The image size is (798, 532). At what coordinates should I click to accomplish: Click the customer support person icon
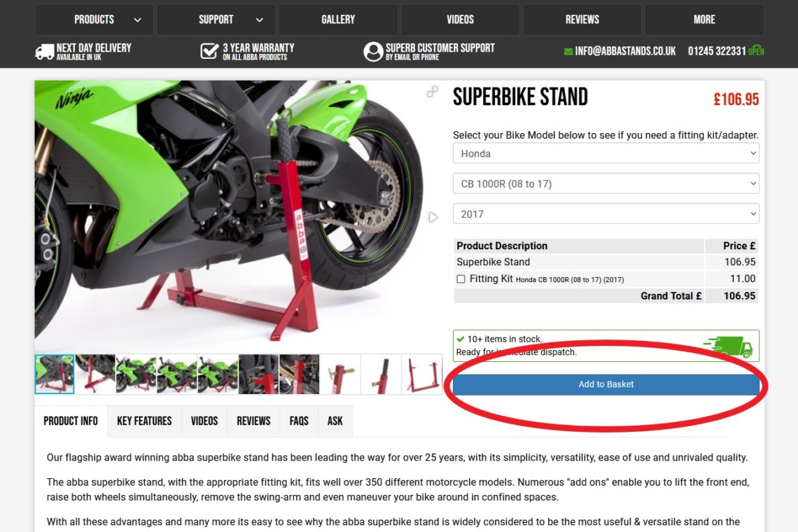click(373, 51)
